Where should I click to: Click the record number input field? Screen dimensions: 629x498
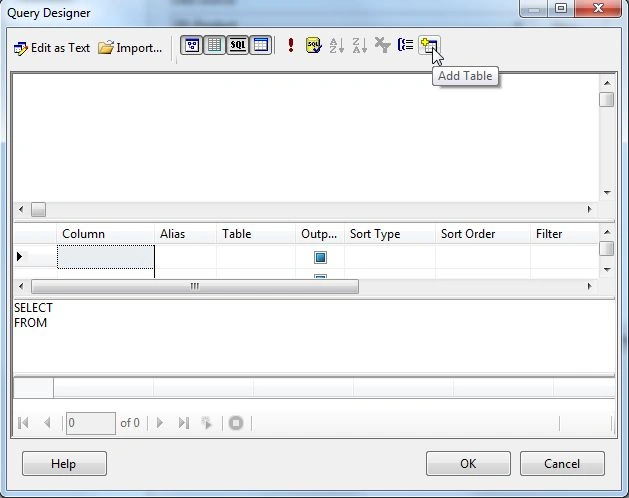(x=91, y=423)
